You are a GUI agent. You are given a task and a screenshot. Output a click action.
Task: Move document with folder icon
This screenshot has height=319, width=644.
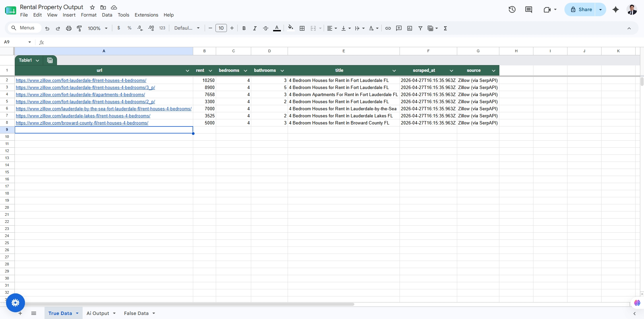pos(103,7)
